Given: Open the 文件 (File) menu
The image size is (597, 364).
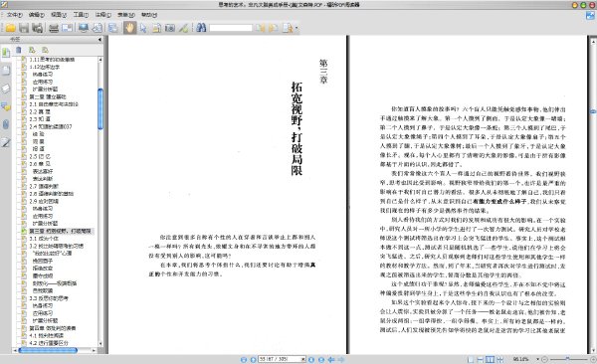Looking at the screenshot, I should (x=15, y=15).
